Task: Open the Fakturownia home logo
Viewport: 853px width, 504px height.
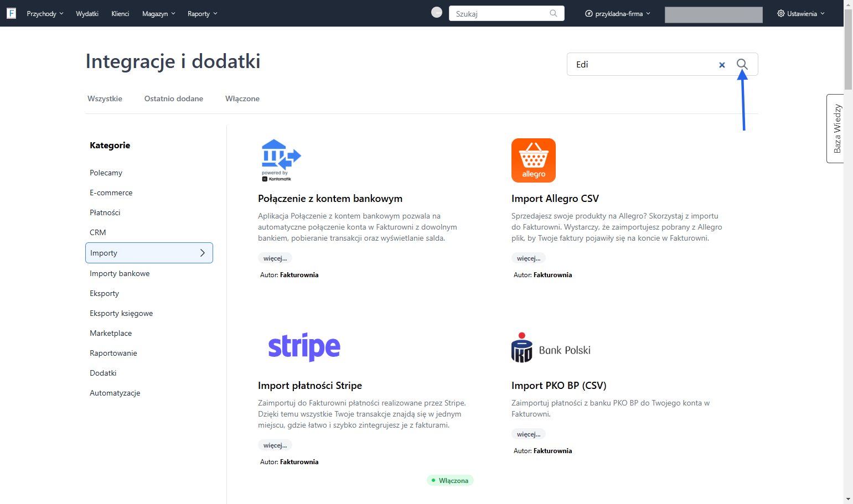Action: (11, 13)
